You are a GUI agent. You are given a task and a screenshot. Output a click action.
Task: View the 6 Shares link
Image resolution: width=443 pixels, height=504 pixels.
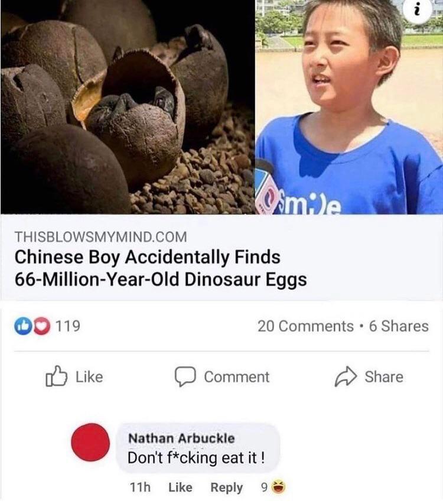(399, 326)
